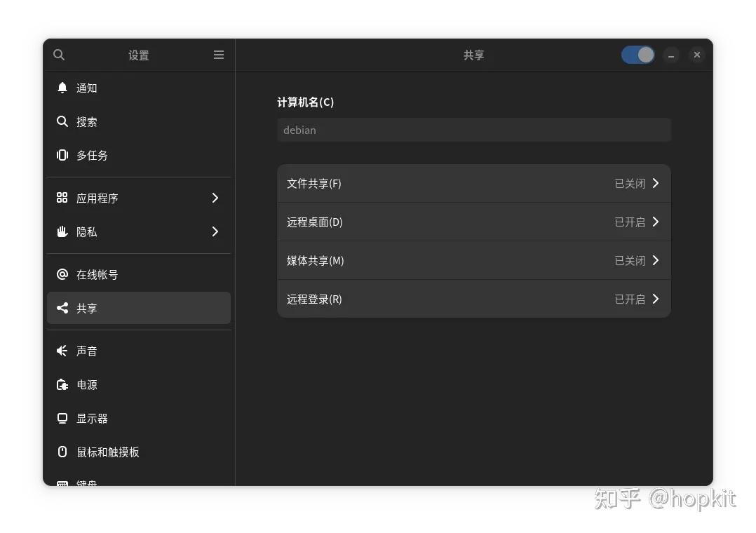The width and height of the screenshot is (756, 533).
Task: Click the monitor icon beside 显示器
Action: (62, 418)
